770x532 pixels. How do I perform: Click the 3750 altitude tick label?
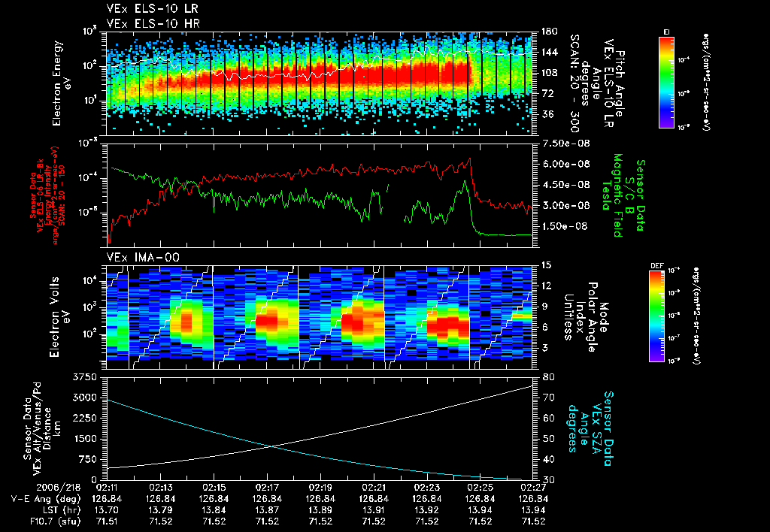85,377
